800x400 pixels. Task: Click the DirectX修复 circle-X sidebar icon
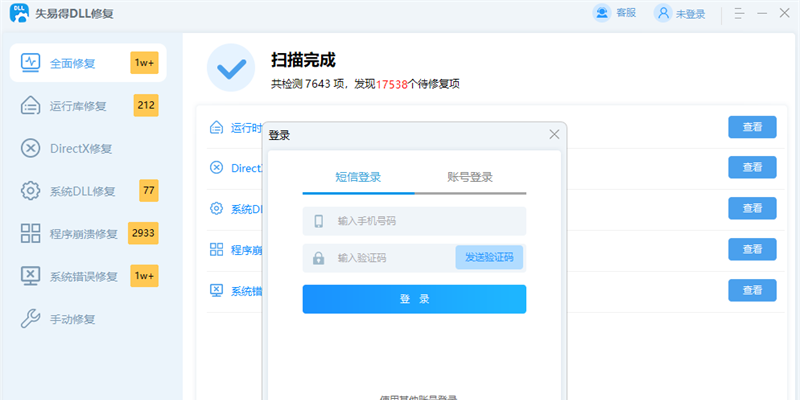31,148
